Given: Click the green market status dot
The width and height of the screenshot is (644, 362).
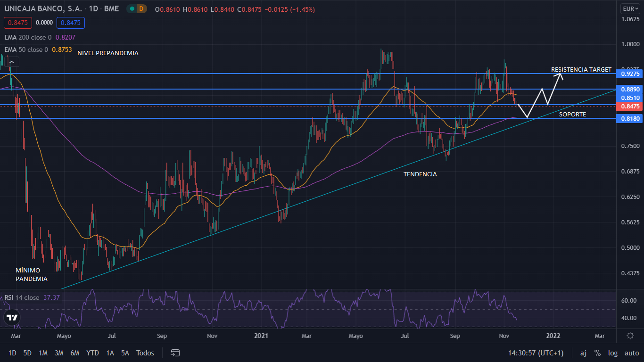Looking at the screenshot, I should pyautogui.click(x=132, y=9).
